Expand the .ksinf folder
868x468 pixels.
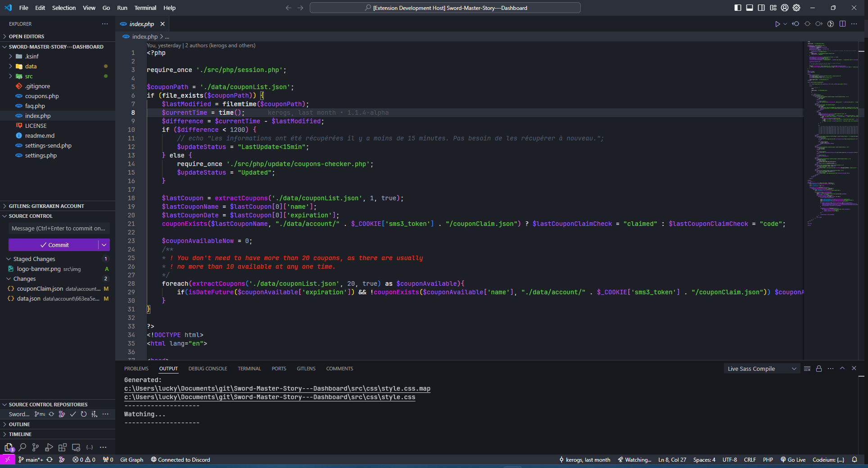[x=11, y=56]
